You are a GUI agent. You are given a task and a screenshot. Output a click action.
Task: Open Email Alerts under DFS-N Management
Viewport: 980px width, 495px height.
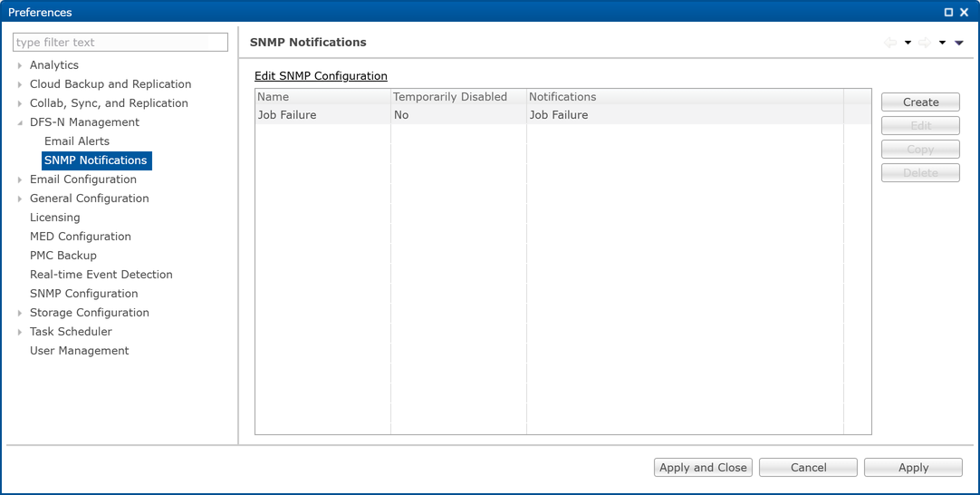pyautogui.click(x=77, y=141)
